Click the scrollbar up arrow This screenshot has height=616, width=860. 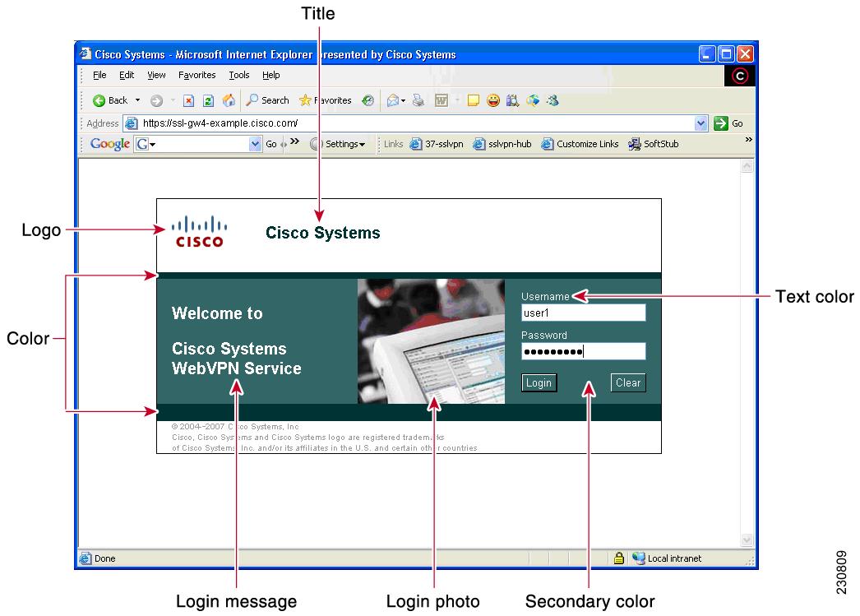point(747,165)
